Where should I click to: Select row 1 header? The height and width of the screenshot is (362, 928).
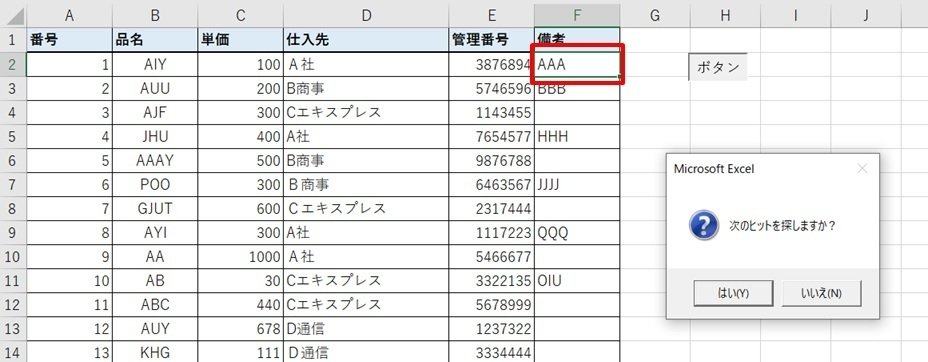(13, 40)
